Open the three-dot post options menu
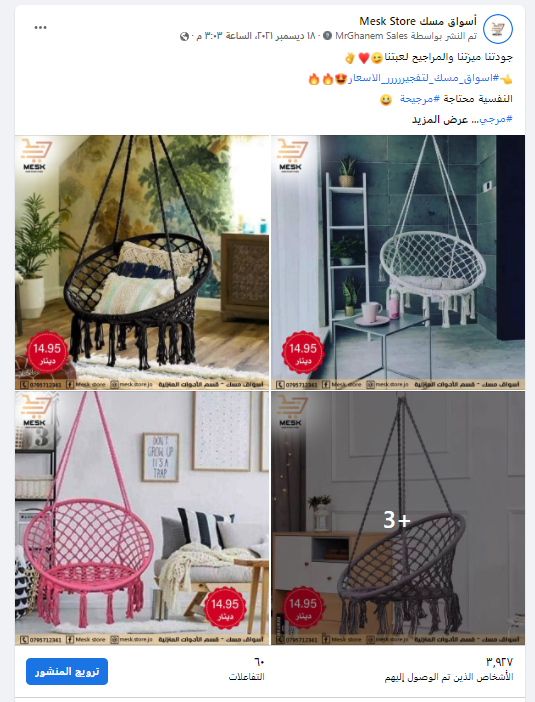This screenshot has width=535, height=702. [40, 28]
